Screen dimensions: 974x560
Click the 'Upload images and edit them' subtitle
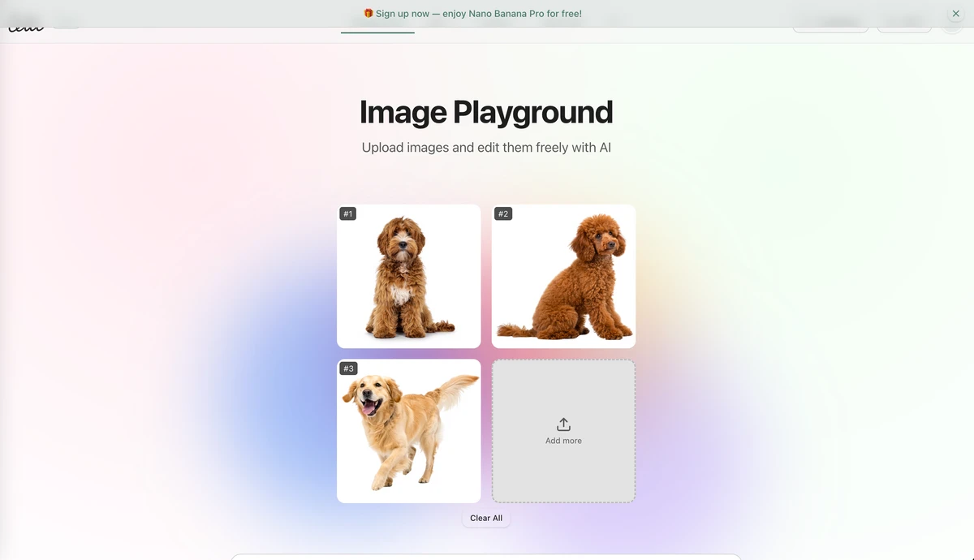click(x=486, y=148)
